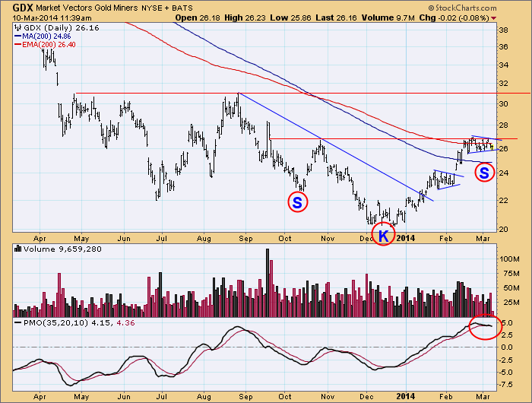Viewport: 532px width, 403px height.
Task: Click Oct on the bottom PMO date axis
Action: tap(285, 397)
